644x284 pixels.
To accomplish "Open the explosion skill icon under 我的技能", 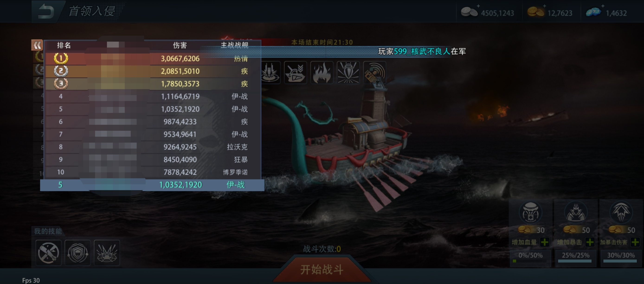I will point(107,253).
